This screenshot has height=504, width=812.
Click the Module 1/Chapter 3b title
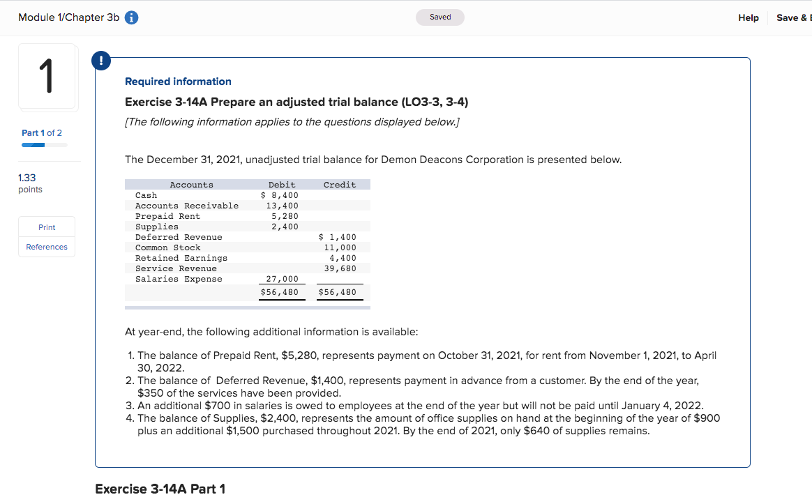70,17
